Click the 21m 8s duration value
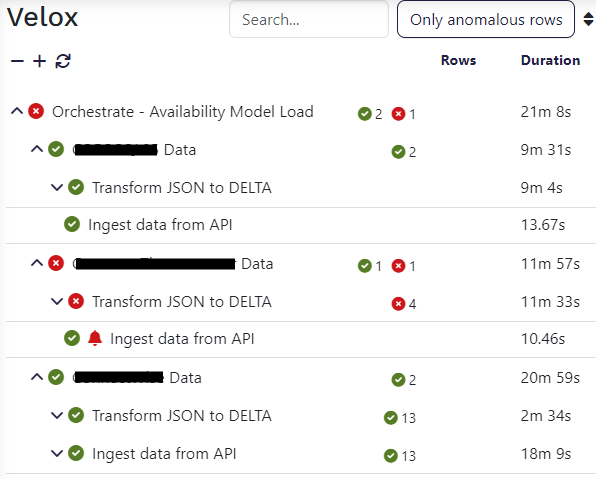The height and width of the screenshot is (479, 596). 546,112
